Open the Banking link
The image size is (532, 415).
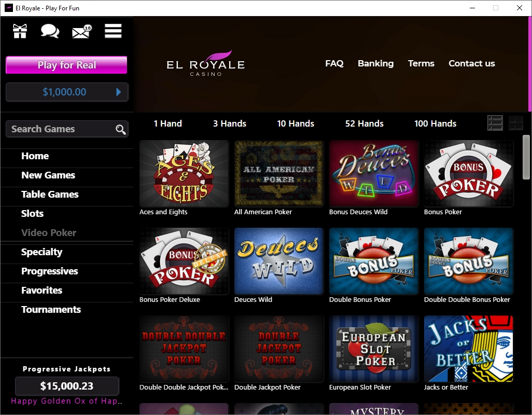pos(375,63)
